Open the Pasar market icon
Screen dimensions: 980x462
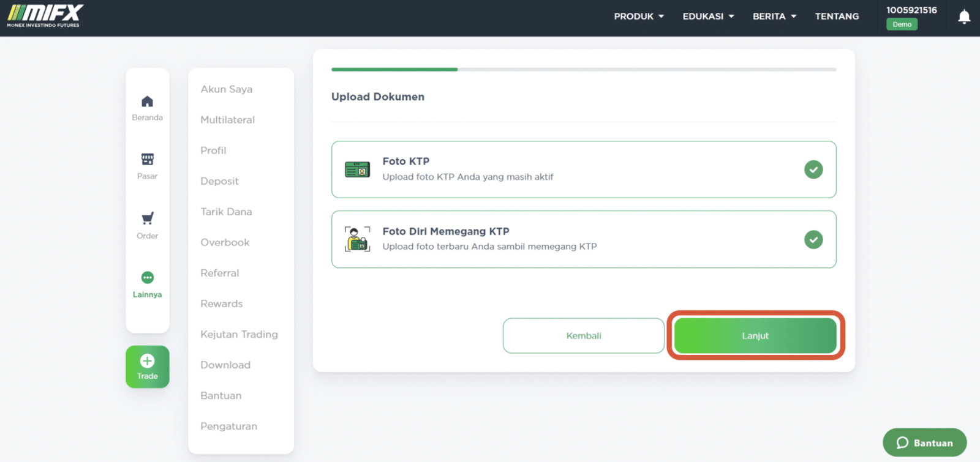tap(148, 159)
